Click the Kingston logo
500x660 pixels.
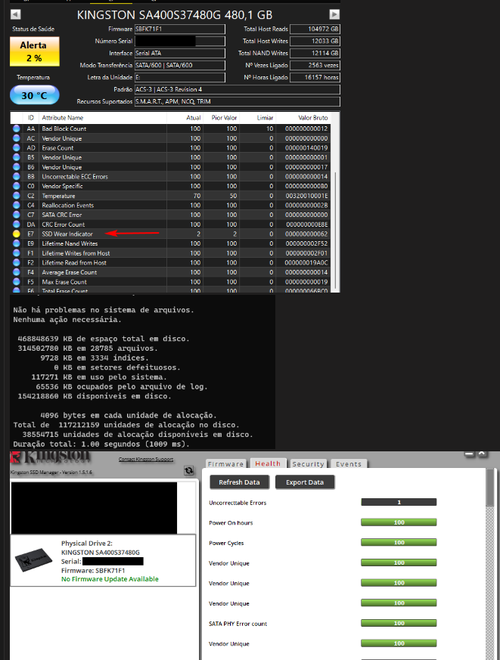tap(51, 458)
